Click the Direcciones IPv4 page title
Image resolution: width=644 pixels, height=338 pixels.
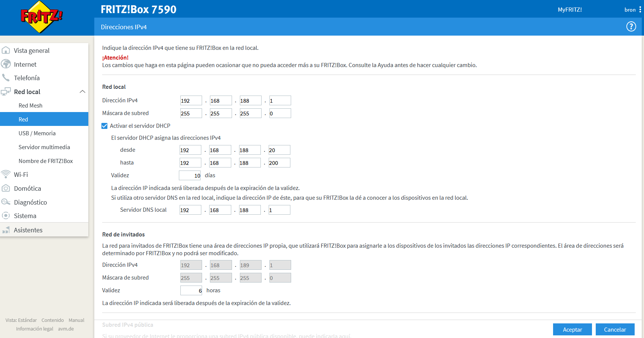(x=124, y=27)
